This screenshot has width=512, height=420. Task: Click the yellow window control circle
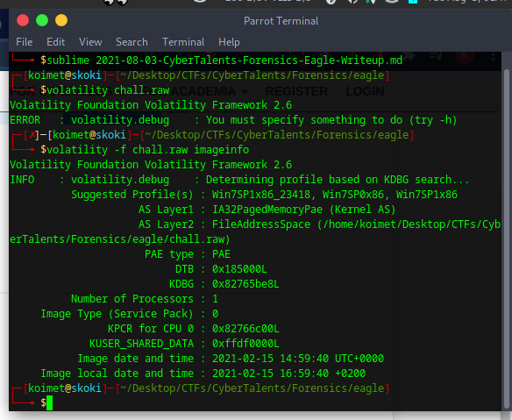coord(61,20)
